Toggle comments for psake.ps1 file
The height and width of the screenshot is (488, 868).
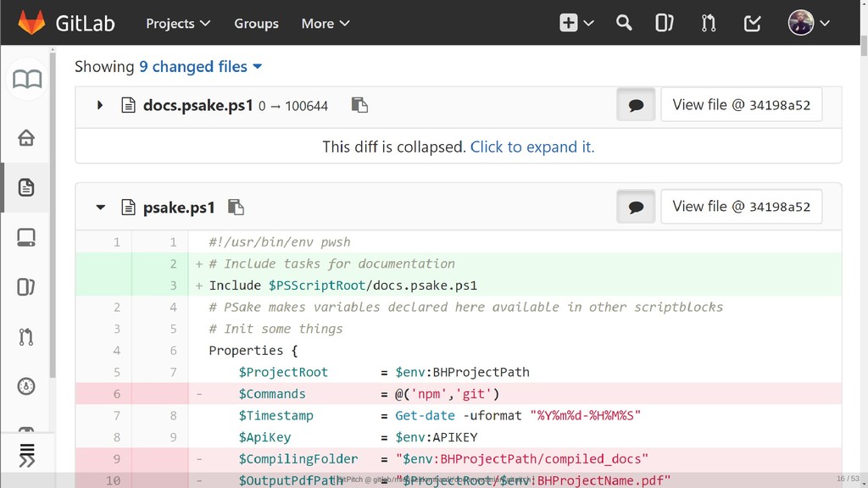636,207
